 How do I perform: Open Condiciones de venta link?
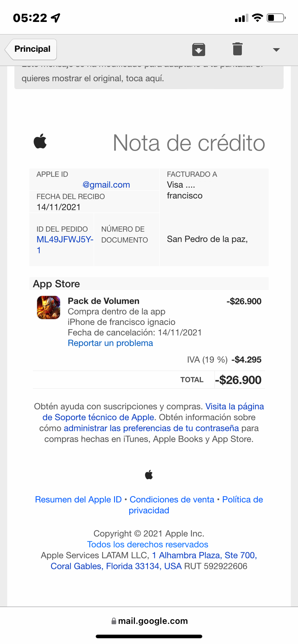(172, 500)
